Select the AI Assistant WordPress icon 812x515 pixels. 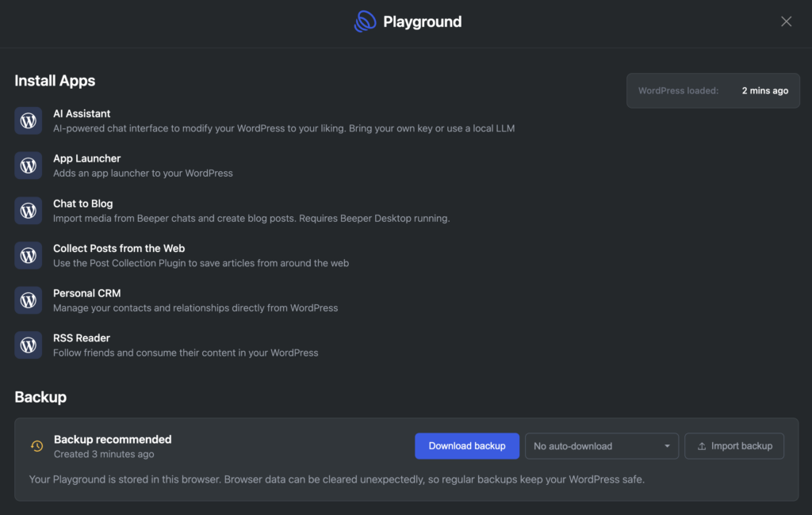[28, 120]
